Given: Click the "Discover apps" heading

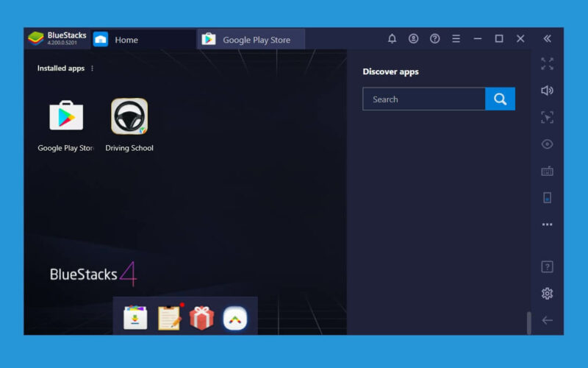Looking at the screenshot, I should (390, 71).
